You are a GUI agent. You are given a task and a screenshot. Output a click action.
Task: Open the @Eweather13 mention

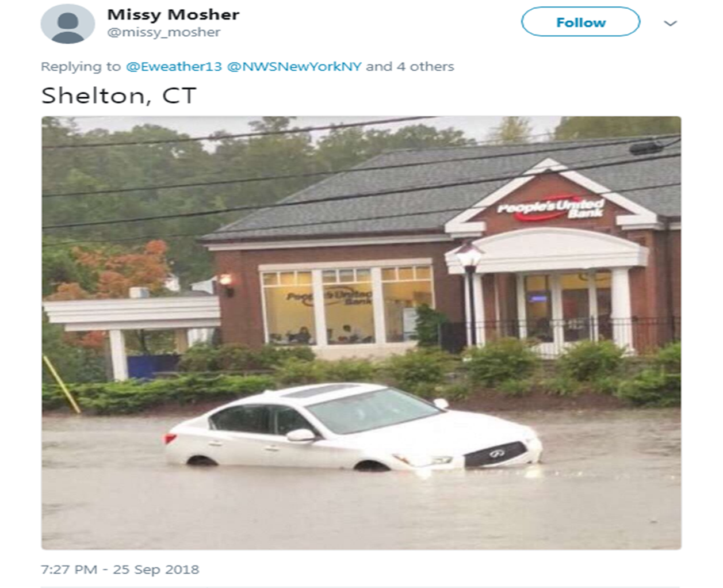point(174,67)
